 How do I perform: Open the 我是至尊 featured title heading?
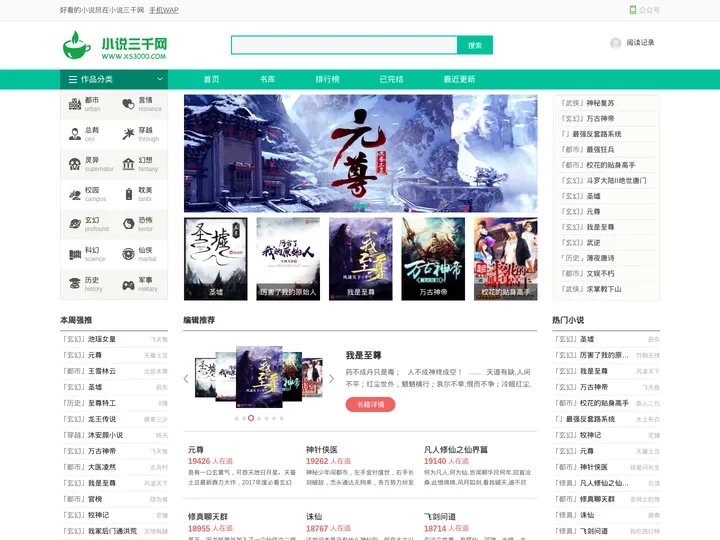363,355
